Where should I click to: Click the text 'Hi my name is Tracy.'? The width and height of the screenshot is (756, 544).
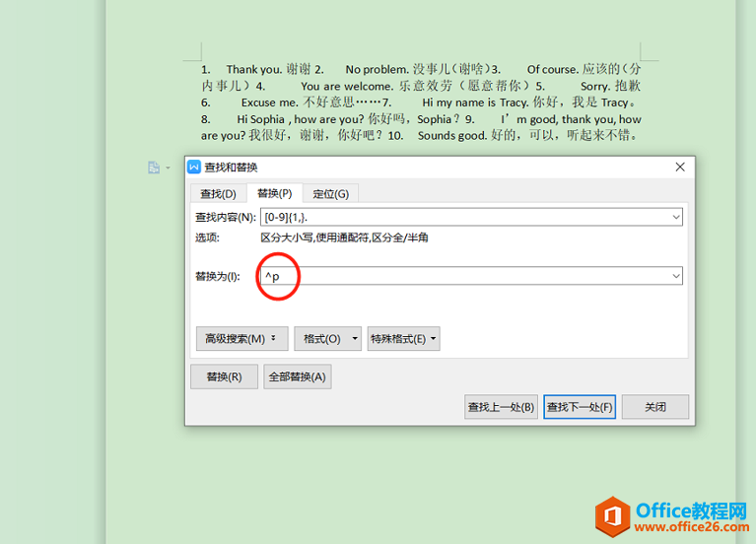click(x=475, y=102)
